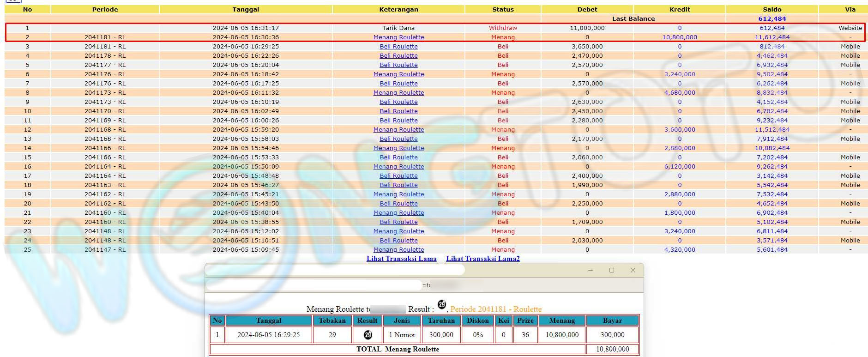Open Menang Roulette link dated 15:50:09

pos(398,167)
